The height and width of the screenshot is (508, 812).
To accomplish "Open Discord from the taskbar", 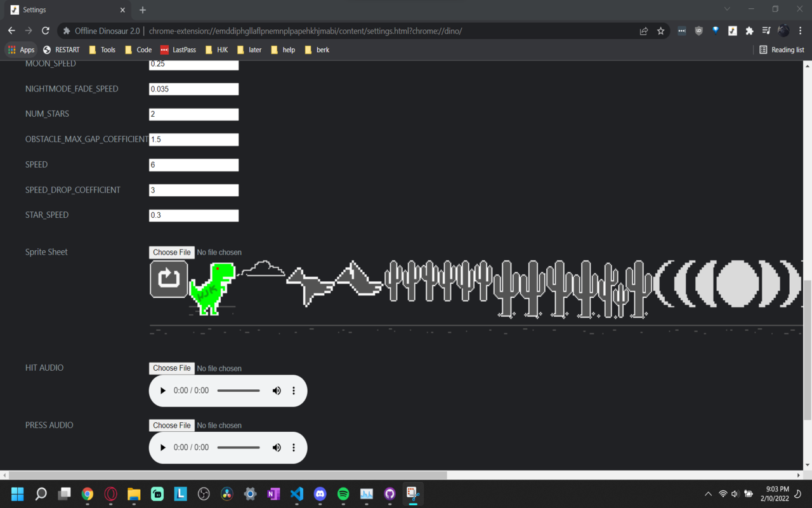I will pyautogui.click(x=320, y=494).
